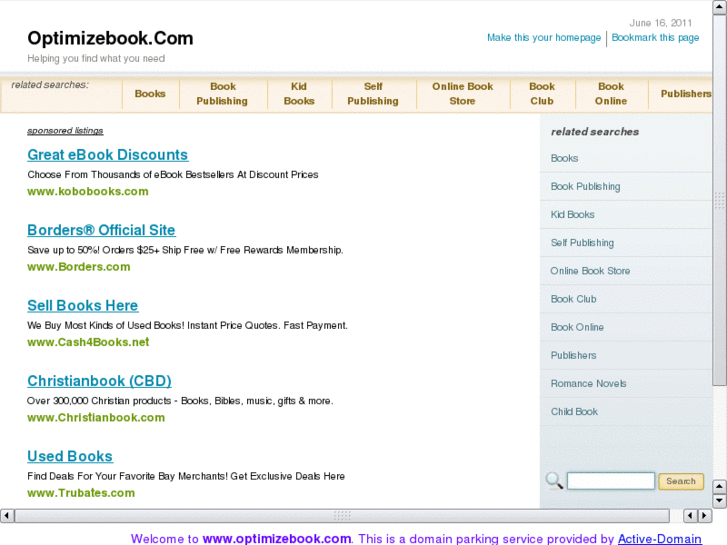
Task: Click Book Club in sidebar
Action: coord(574,299)
